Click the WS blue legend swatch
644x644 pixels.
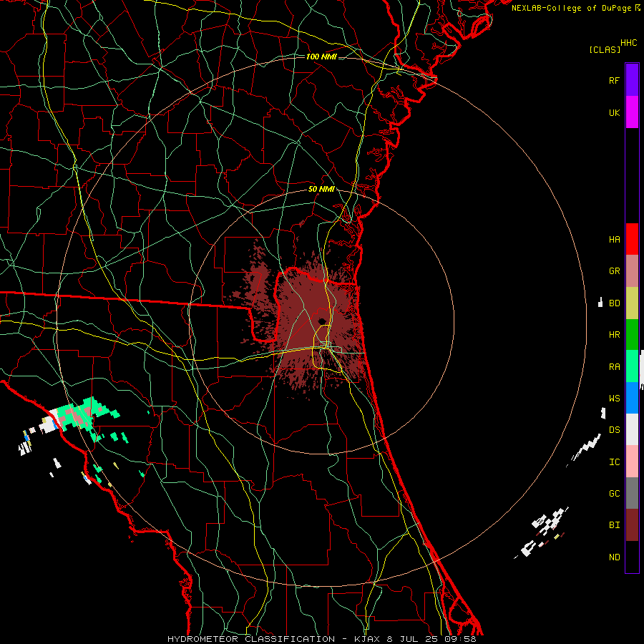(632, 398)
